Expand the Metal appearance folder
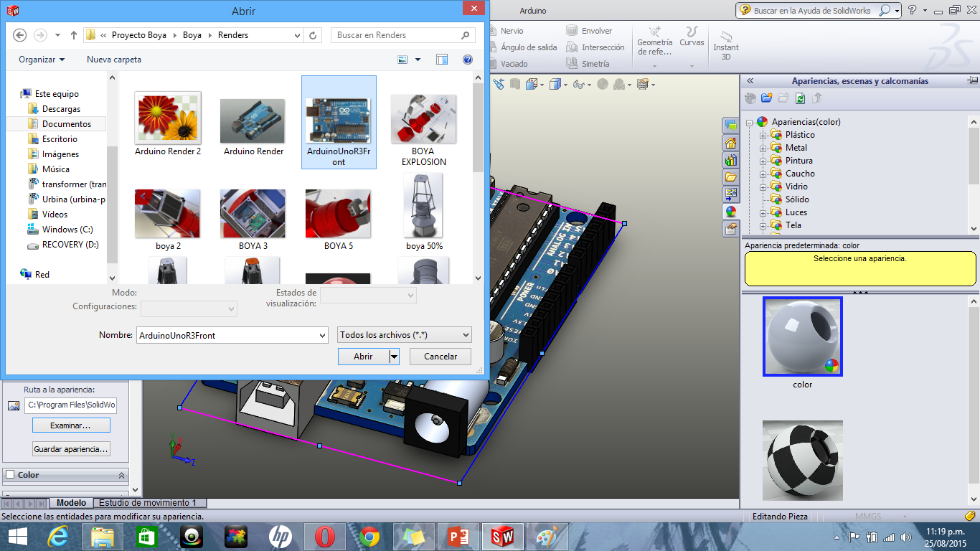Viewport: 980px width, 551px height. pos(763,148)
